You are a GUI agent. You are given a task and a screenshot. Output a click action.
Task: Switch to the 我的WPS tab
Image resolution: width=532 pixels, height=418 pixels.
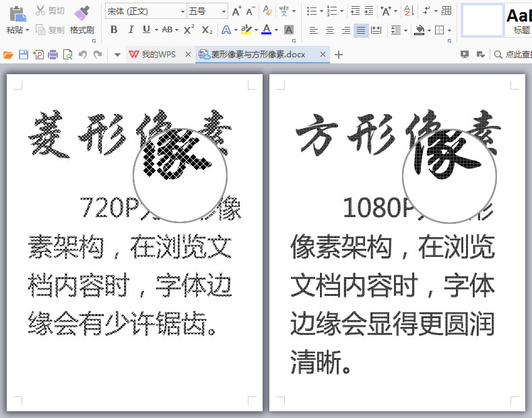[157, 55]
